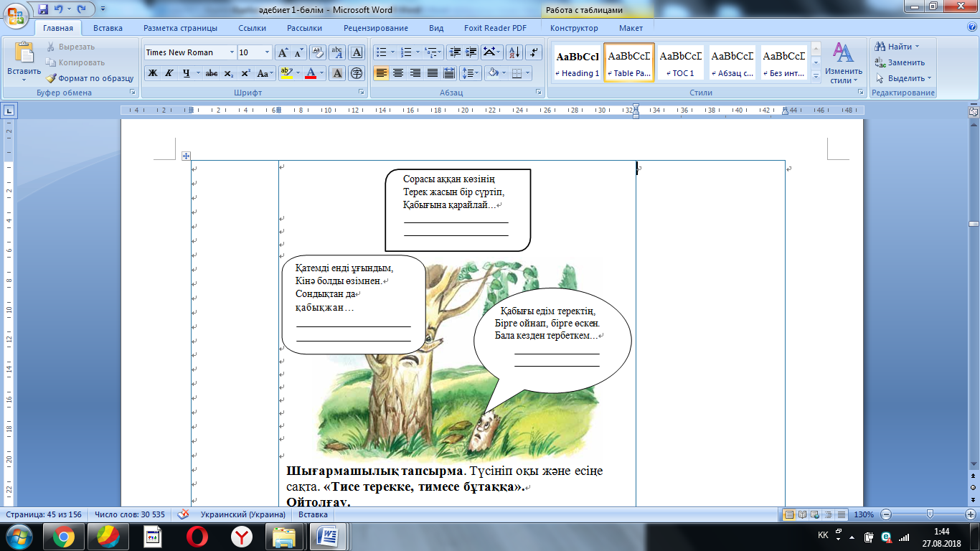This screenshot has height=551, width=980.
Task: Toggle left text alignment
Action: [x=381, y=73]
